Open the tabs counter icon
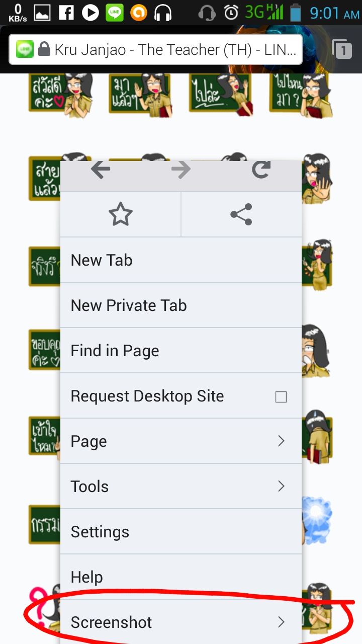Viewport: 362px width, 644px height. [x=342, y=49]
